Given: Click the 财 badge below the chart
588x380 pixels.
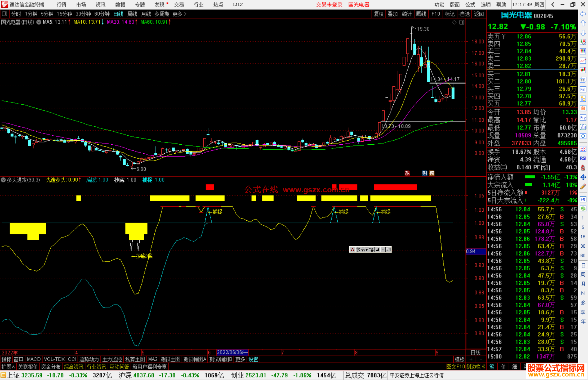Looking at the screenshot, I should click(x=425, y=173).
